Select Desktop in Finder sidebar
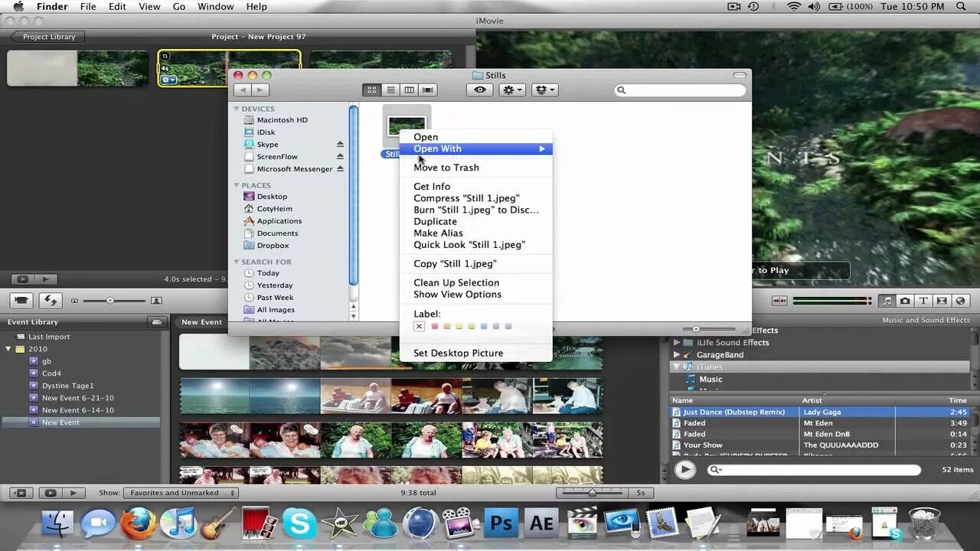Viewport: 980px width, 551px height. [x=272, y=197]
